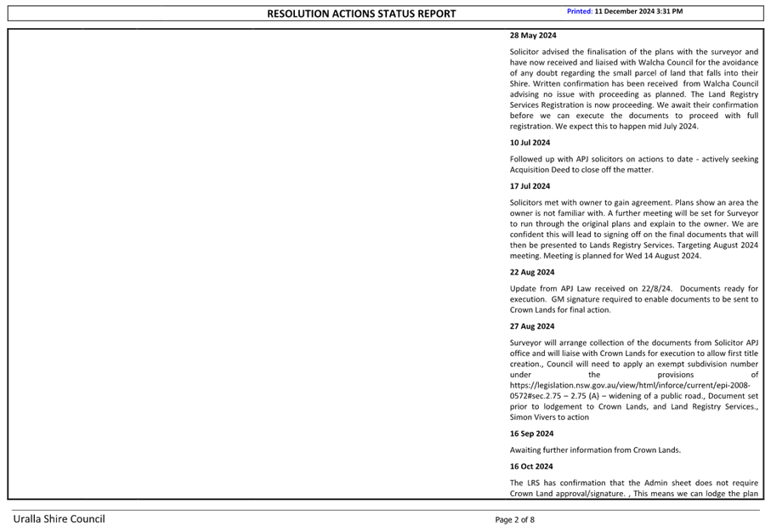Click "registration. We expect this to happen mid July 2024."
The width and height of the screenshot is (771, 532).
(604, 127)
